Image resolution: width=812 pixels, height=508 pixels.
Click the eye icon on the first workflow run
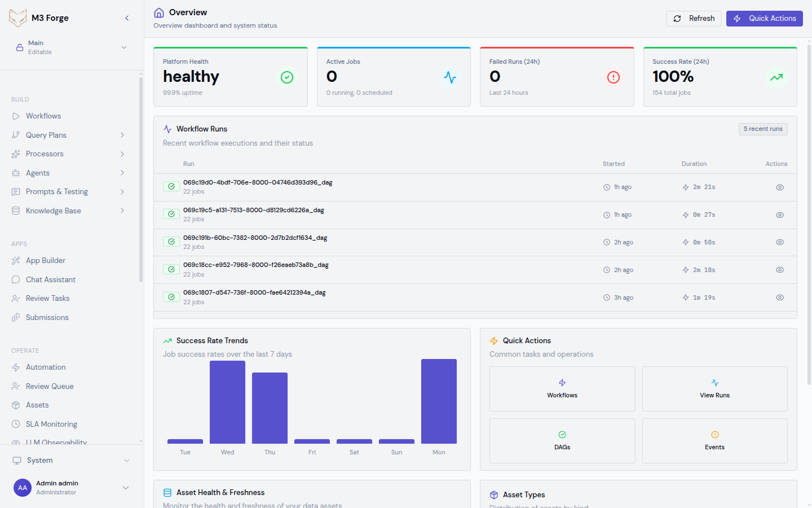pyautogui.click(x=780, y=187)
